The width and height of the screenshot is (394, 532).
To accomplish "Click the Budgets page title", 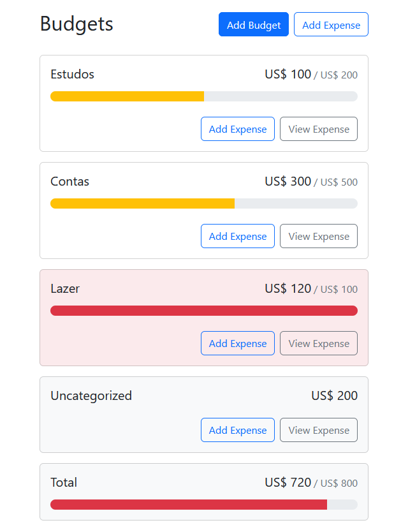I will pos(77,24).
